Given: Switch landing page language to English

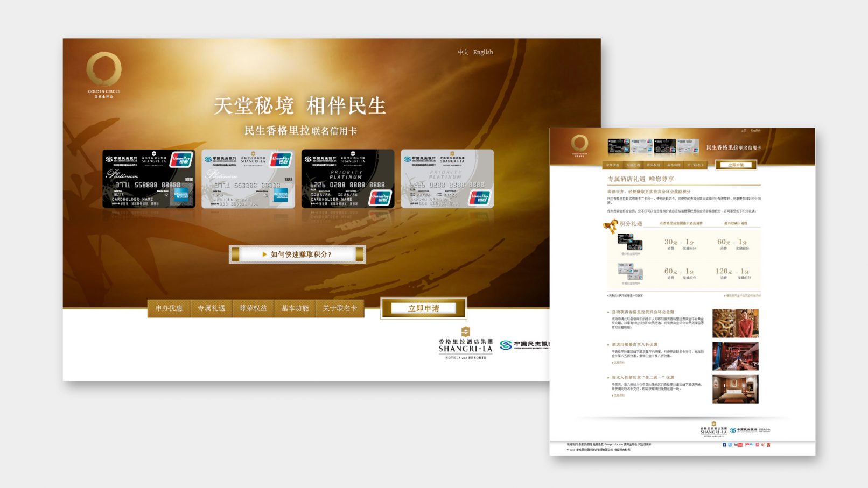Looking at the screenshot, I should (x=483, y=52).
